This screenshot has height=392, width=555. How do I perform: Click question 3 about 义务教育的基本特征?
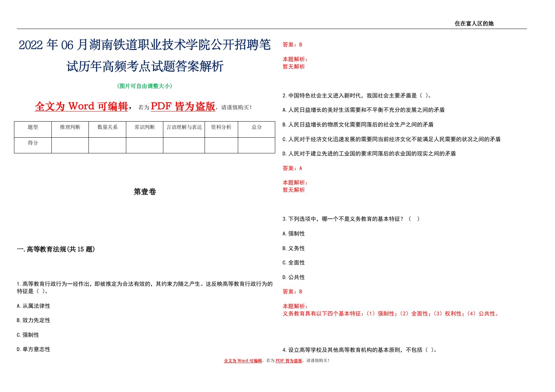[351, 219]
